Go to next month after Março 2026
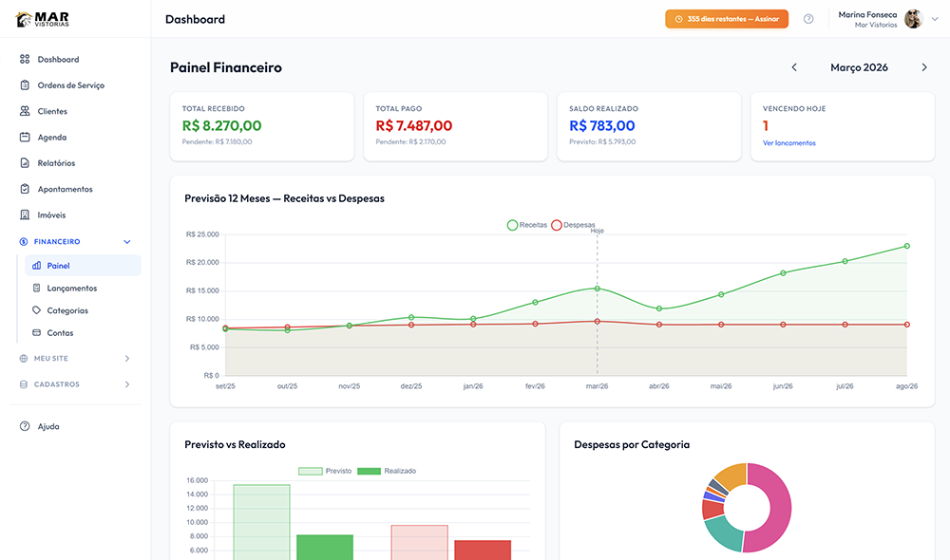Image resolution: width=950 pixels, height=560 pixels. 924,67
